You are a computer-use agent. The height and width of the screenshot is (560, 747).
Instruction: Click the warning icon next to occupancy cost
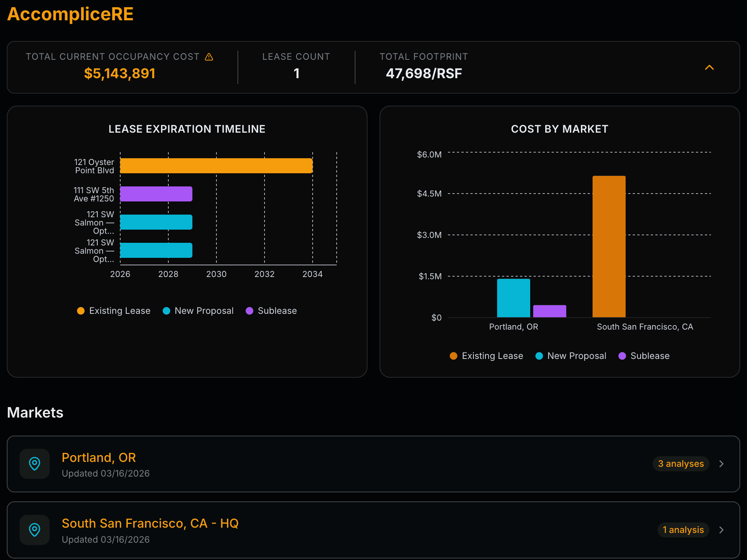[x=209, y=56]
